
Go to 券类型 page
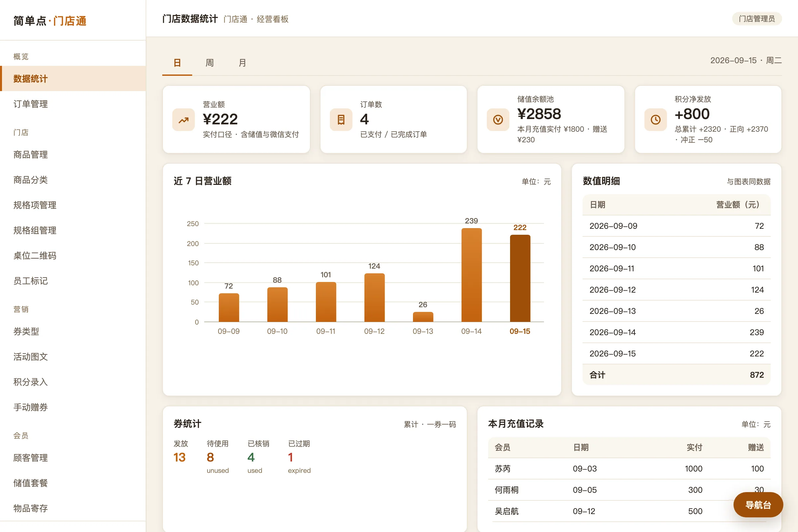(x=73, y=332)
